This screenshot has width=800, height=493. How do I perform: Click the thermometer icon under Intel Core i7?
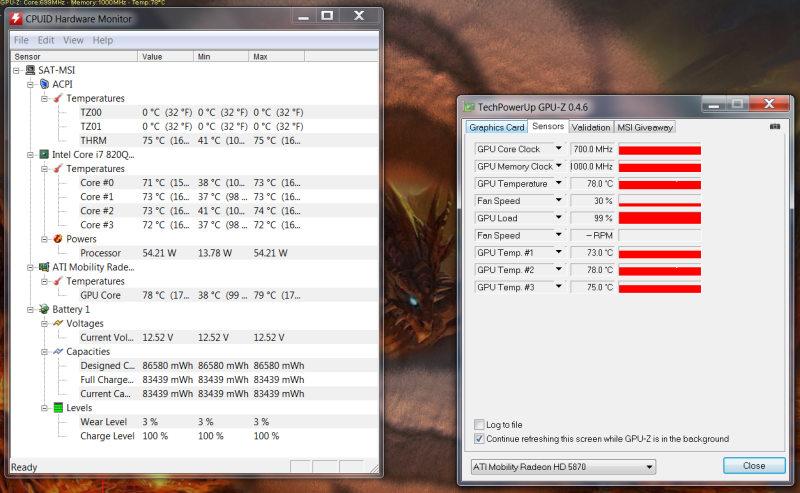point(58,168)
